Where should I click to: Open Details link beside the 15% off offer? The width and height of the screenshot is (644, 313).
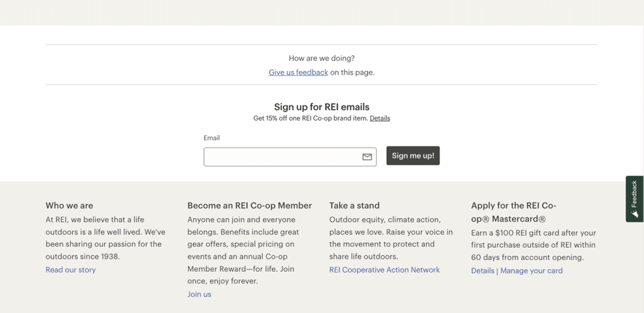(379, 118)
